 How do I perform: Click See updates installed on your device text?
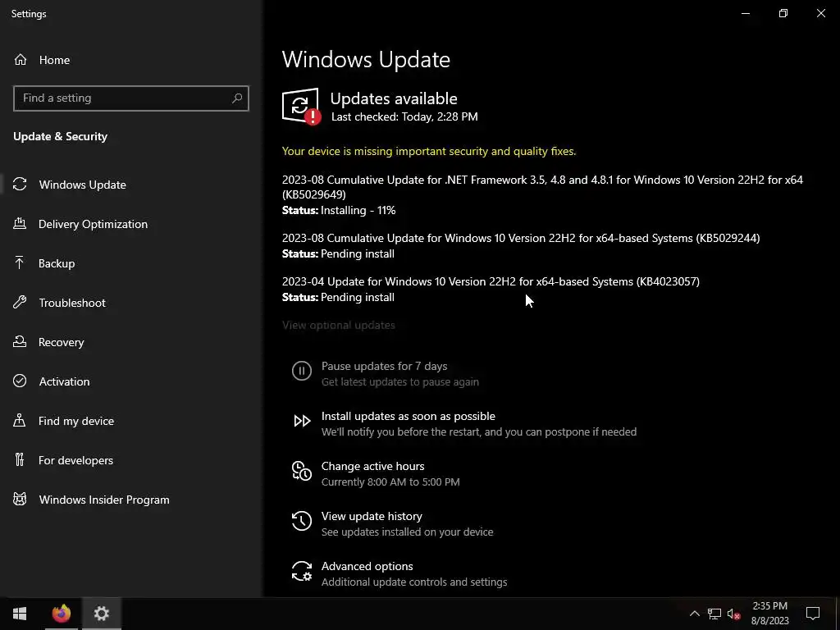407,532
